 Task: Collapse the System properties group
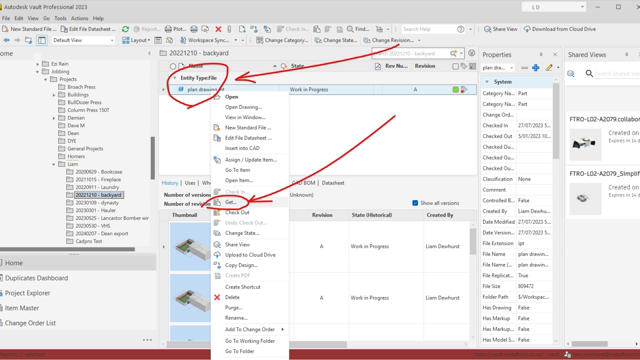click(x=487, y=82)
